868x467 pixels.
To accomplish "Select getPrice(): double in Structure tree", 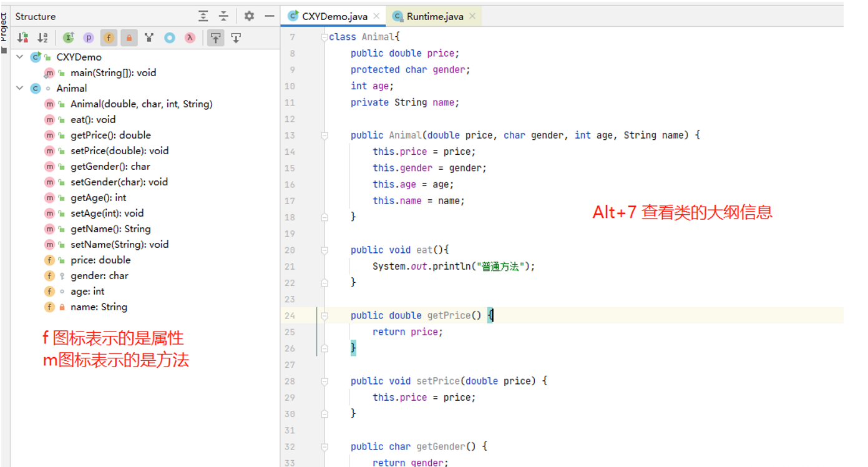I will click(x=110, y=135).
